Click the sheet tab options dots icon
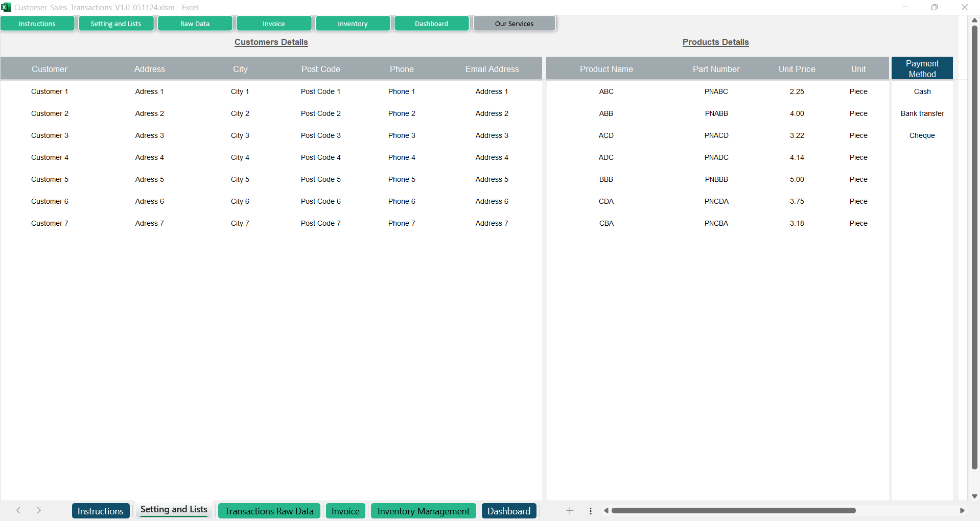Image resolution: width=980 pixels, height=521 pixels. [591, 511]
